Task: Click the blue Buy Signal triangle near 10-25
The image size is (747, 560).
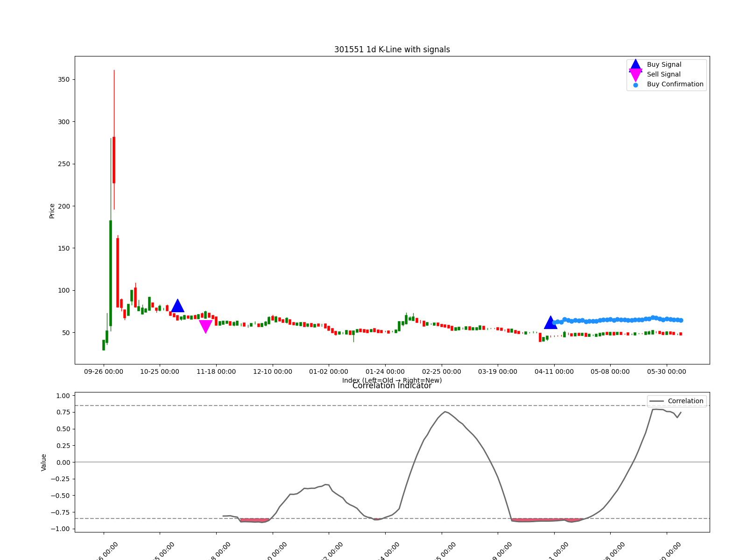Action: click(x=177, y=306)
